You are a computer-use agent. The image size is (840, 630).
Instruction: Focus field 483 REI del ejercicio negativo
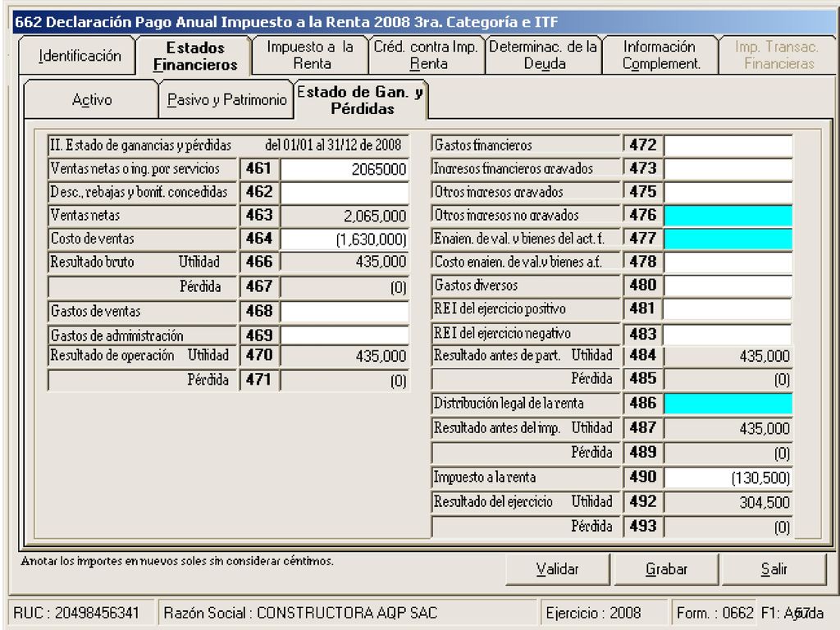728,335
